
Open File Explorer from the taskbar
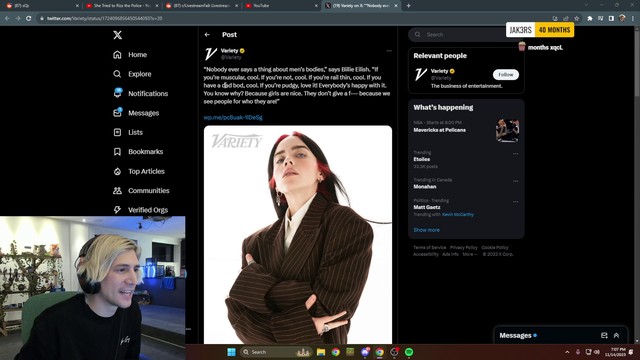pyautogui.click(x=321, y=352)
